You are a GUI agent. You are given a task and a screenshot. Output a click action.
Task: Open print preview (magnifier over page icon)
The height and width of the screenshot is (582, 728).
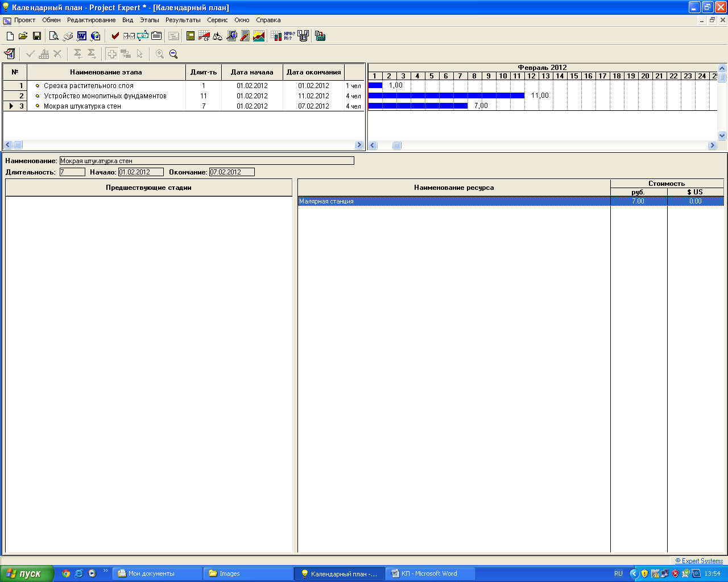point(54,36)
